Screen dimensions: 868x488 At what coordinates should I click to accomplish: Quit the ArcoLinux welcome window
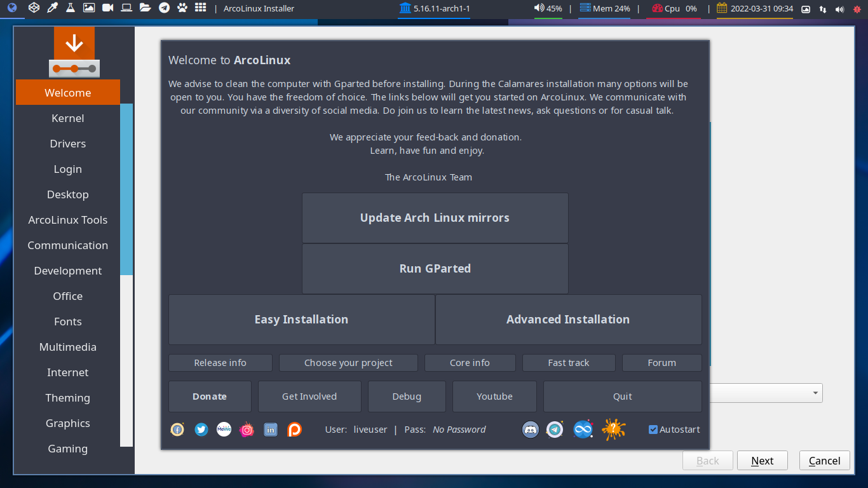click(x=623, y=396)
